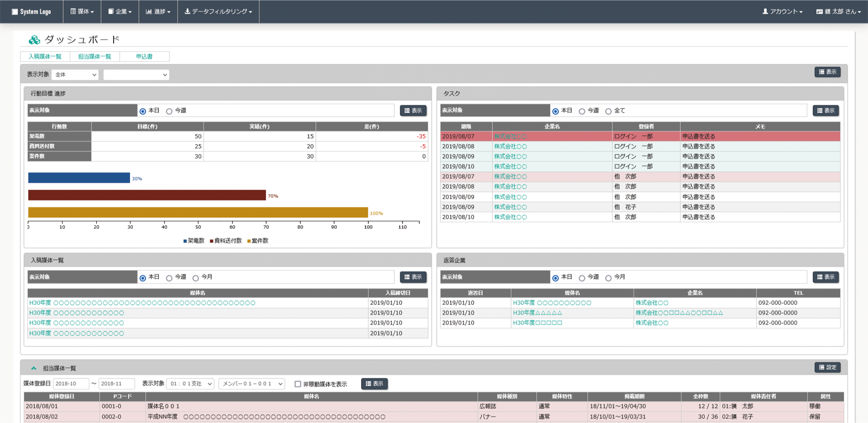Click the System Logo icon

pos(15,12)
